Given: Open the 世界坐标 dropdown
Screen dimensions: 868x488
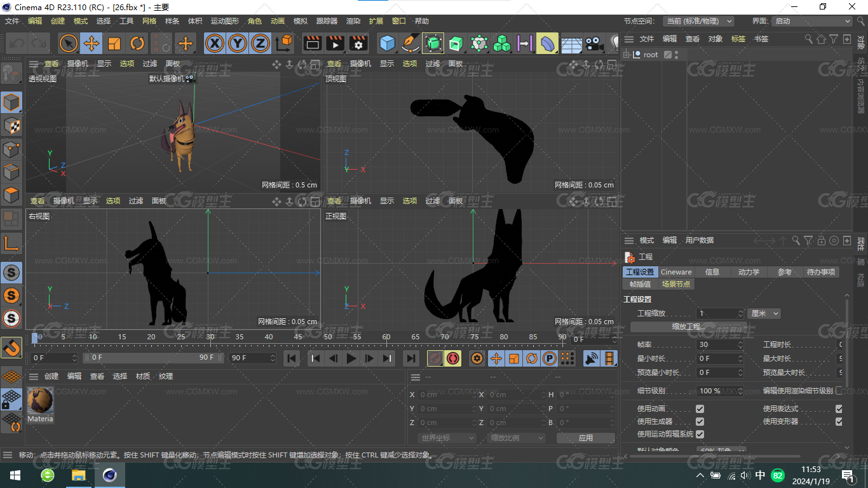Looking at the screenshot, I should click(447, 438).
